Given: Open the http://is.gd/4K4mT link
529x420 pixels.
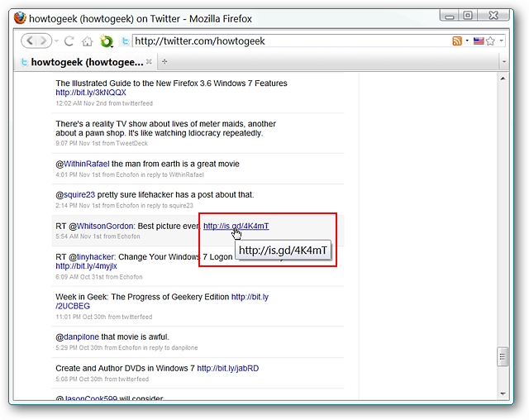Looking at the screenshot, I should click(236, 226).
